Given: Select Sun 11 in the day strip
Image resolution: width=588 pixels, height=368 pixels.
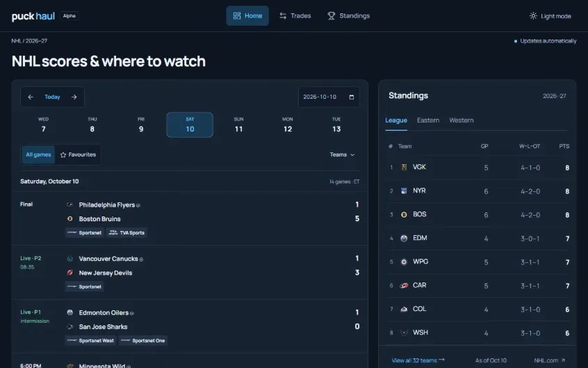Looking at the screenshot, I should click(x=238, y=125).
